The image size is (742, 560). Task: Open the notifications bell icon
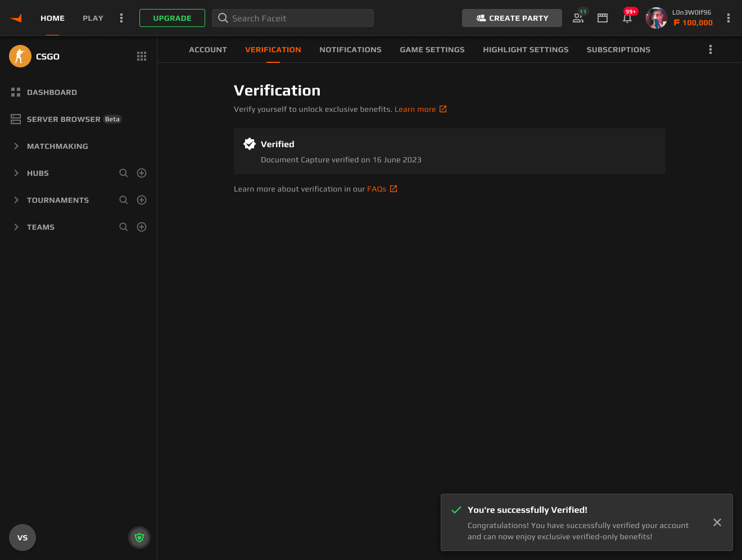[627, 18]
